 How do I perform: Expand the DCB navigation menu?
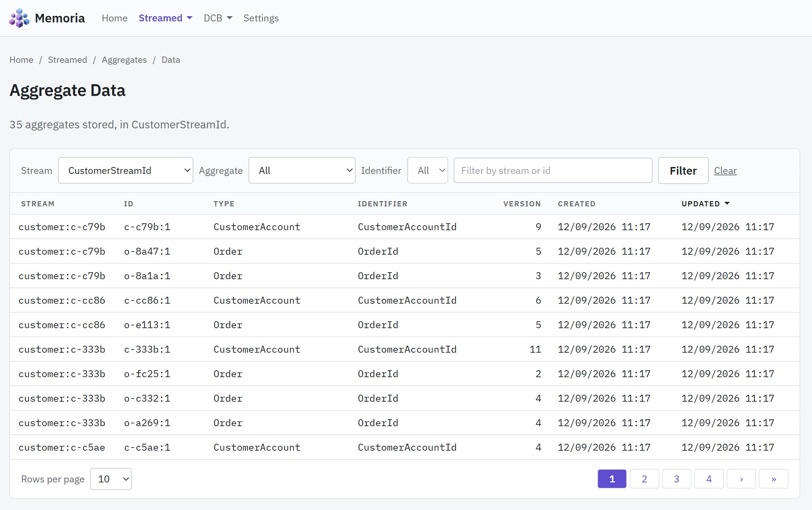[218, 18]
